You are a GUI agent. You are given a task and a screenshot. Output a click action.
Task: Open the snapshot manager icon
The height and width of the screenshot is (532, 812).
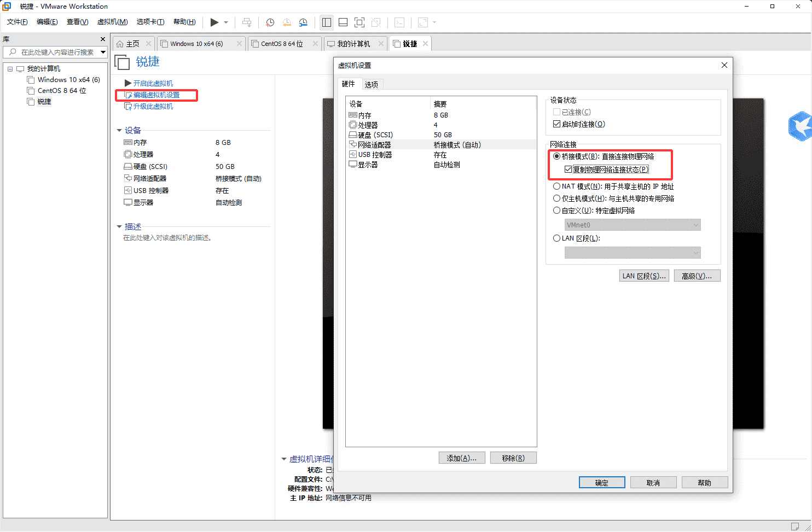tap(303, 22)
